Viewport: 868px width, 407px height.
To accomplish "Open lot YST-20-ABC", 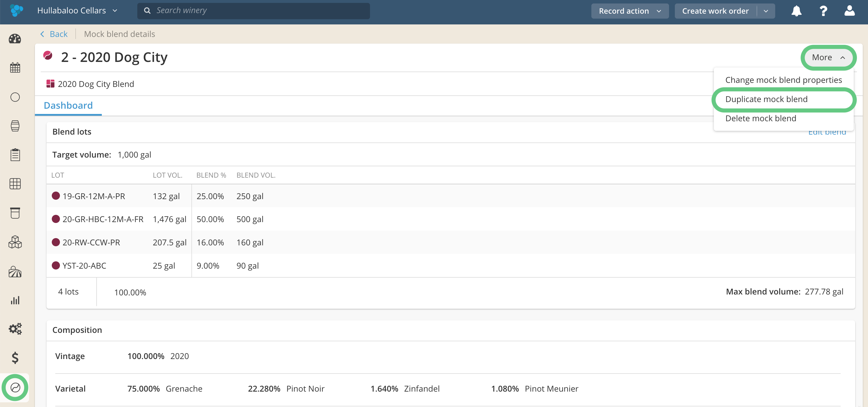I will pos(84,266).
